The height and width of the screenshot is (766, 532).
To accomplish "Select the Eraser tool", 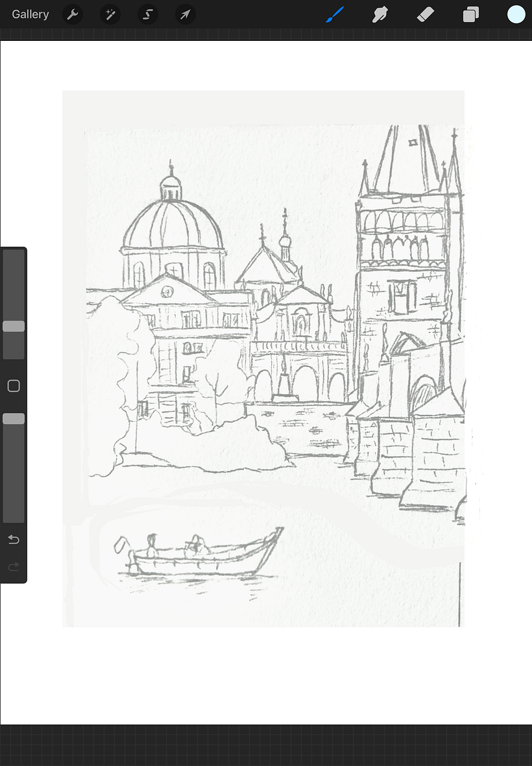I will point(425,14).
